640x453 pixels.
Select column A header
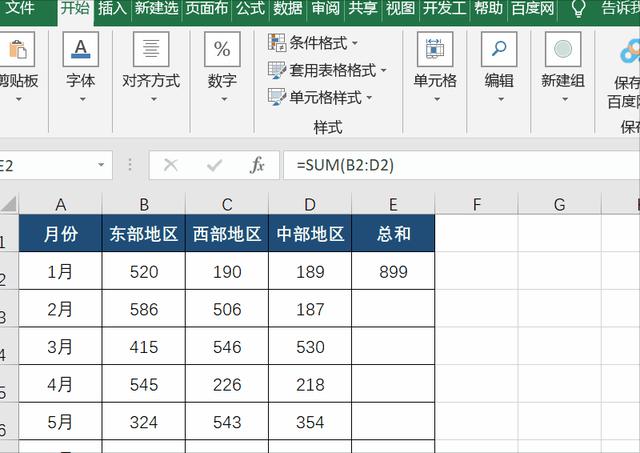60,204
